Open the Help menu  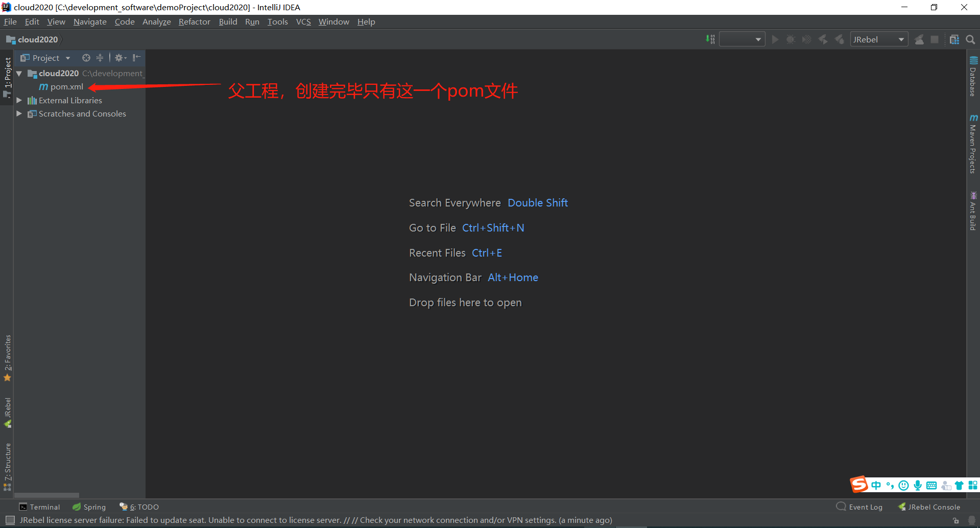click(x=366, y=22)
